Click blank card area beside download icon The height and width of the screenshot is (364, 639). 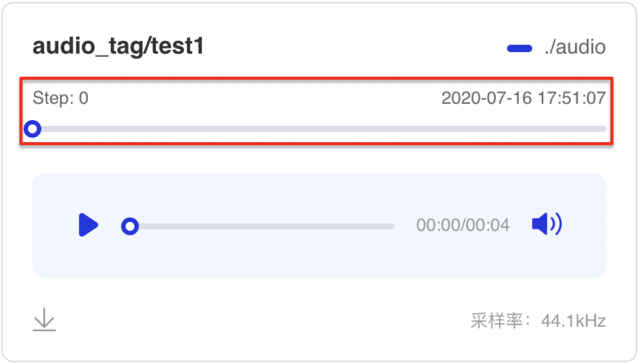pos(256,321)
